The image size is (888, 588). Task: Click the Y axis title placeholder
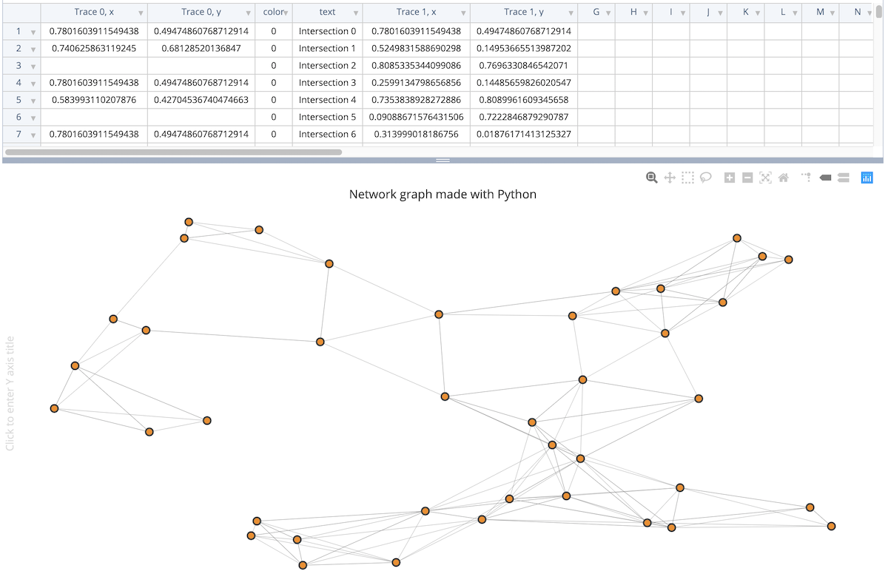10,393
